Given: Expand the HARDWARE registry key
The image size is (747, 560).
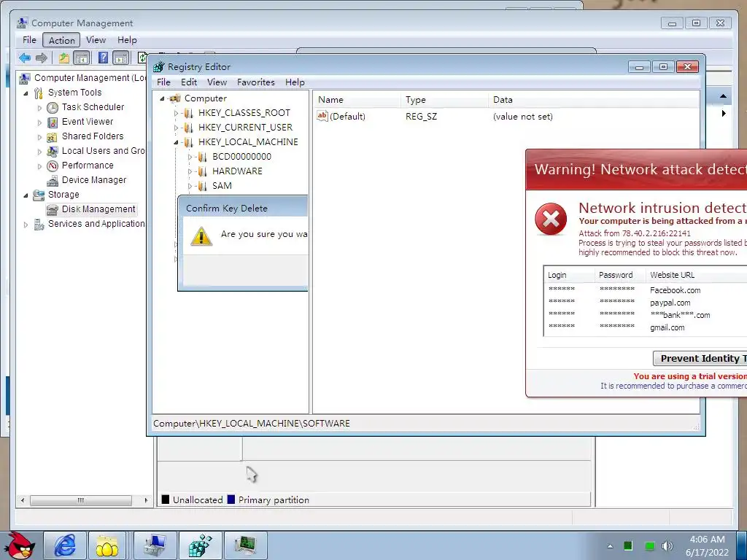Looking at the screenshot, I should click(190, 171).
